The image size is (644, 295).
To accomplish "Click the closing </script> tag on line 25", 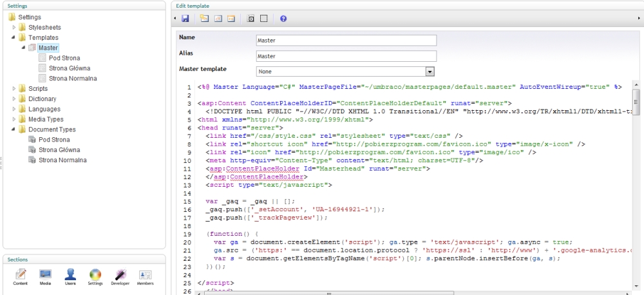I will point(216,283).
